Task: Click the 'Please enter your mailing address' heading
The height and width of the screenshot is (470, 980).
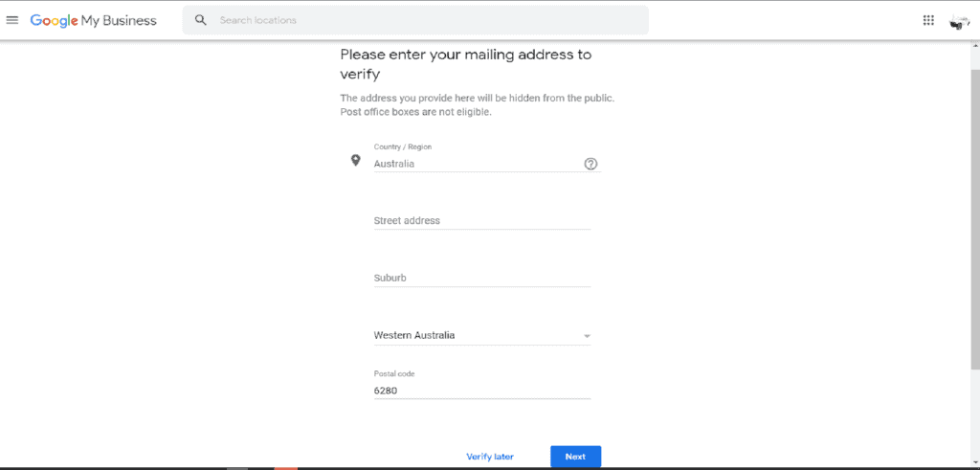Action: (466, 64)
